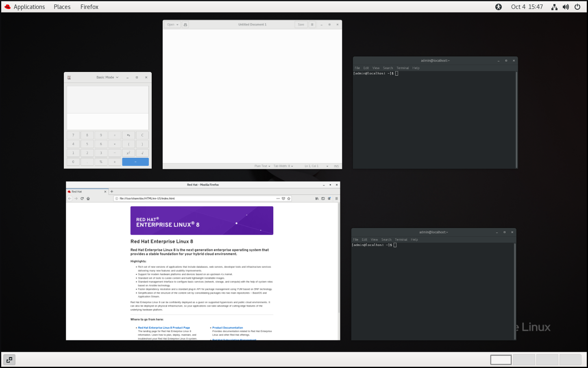The width and height of the screenshot is (588, 368).
Task: Click the 7 key in Calculator
Action: [x=73, y=135]
